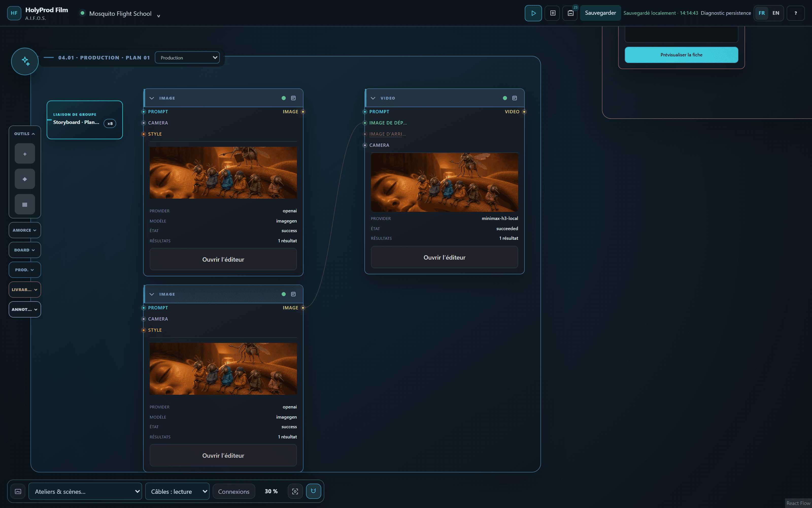Click Ouvrir l'éditeur on top IMAGE node
This screenshot has width=812, height=508.
[223, 259]
